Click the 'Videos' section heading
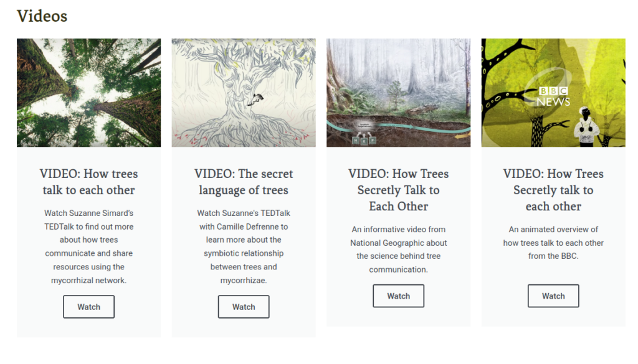The height and width of the screenshot is (364, 638). [42, 16]
